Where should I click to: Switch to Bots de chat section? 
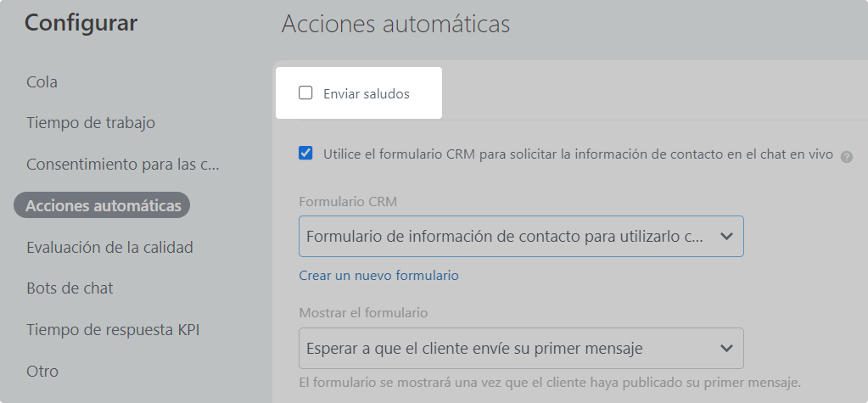(70, 288)
